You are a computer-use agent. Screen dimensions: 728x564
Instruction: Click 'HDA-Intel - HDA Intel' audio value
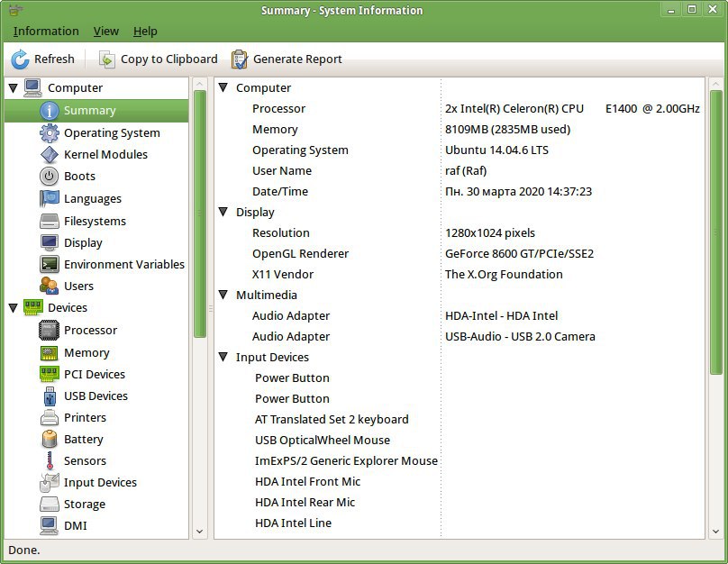[502, 315]
